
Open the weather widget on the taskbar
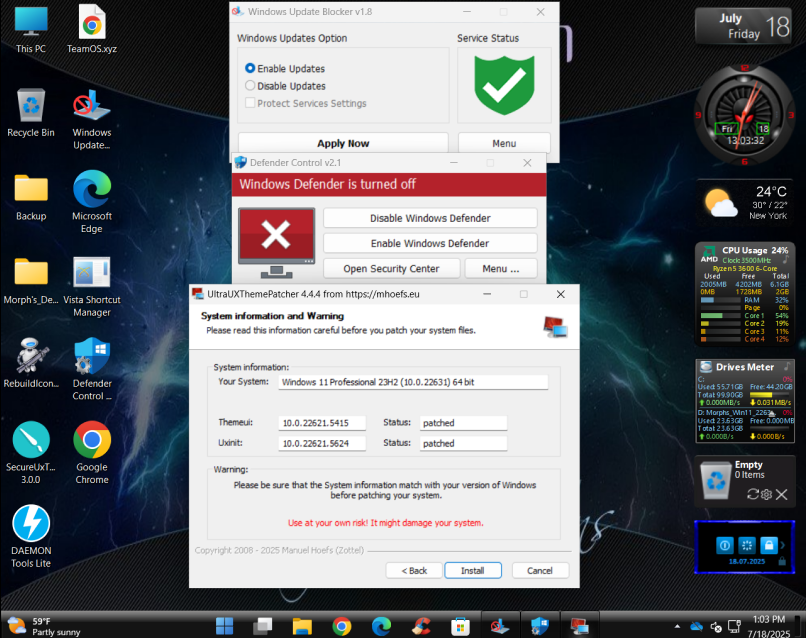(46, 626)
